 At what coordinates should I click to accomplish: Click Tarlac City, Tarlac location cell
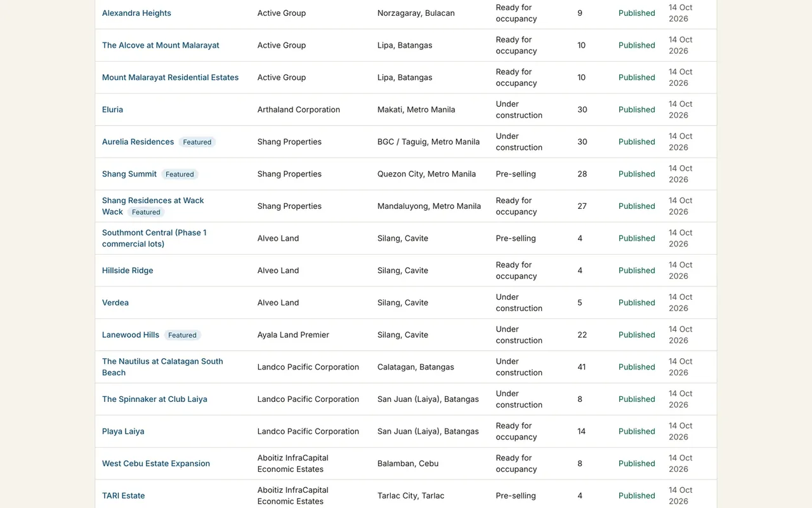(411, 496)
